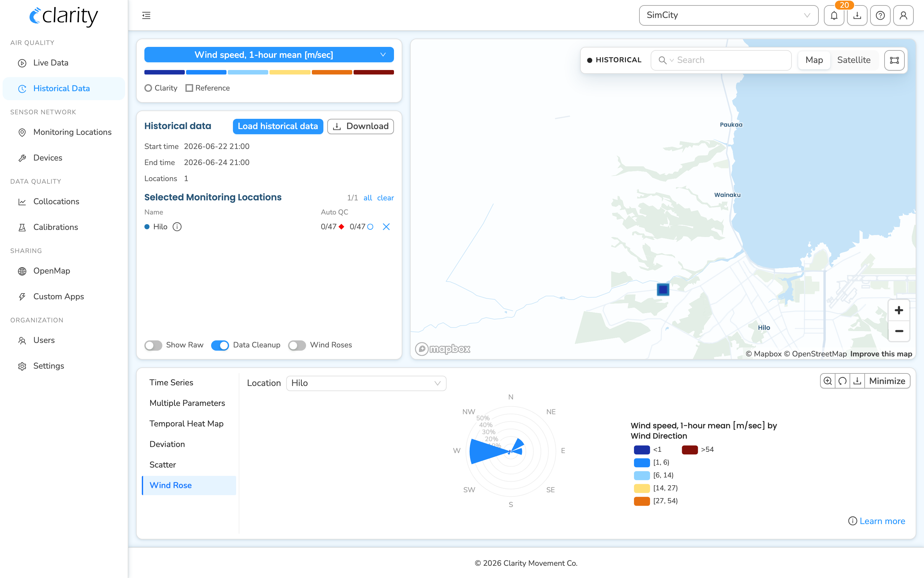Check the Reference checkbox
The image size is (924, 578).
[x=189, y=88]
